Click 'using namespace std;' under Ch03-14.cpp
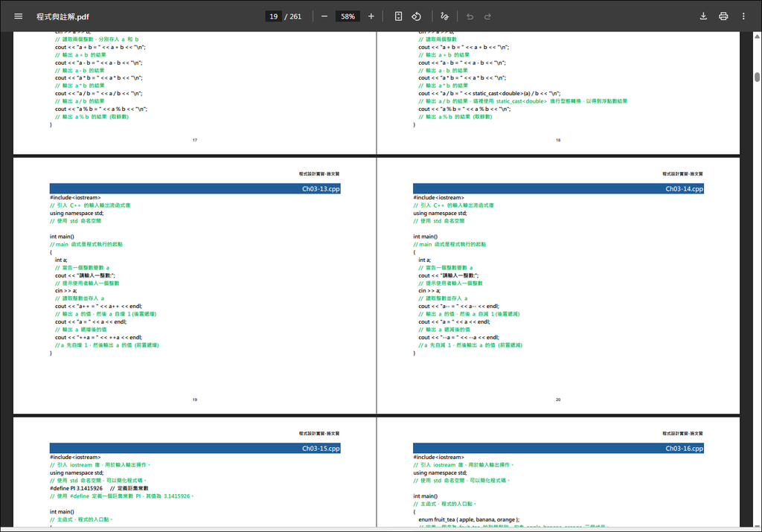762x532 pixels. click(441, 214)
